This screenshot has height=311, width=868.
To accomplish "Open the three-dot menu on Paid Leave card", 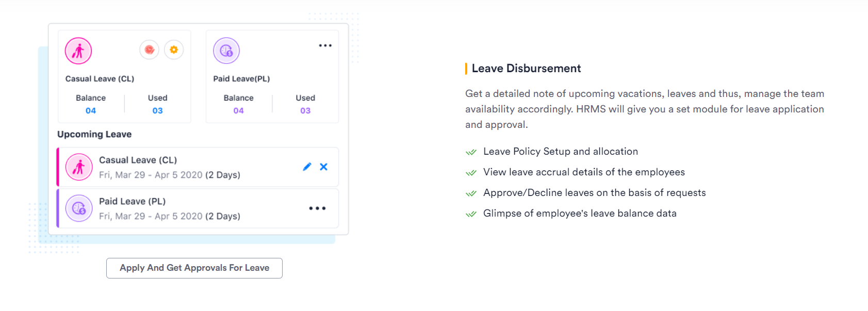I will pyautogui.click(x=325, y=45).
